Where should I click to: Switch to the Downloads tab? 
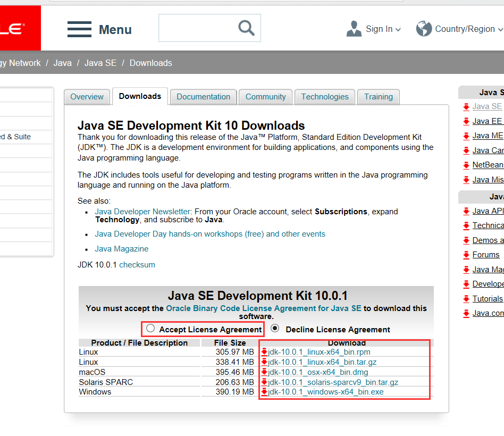(140, 96)
